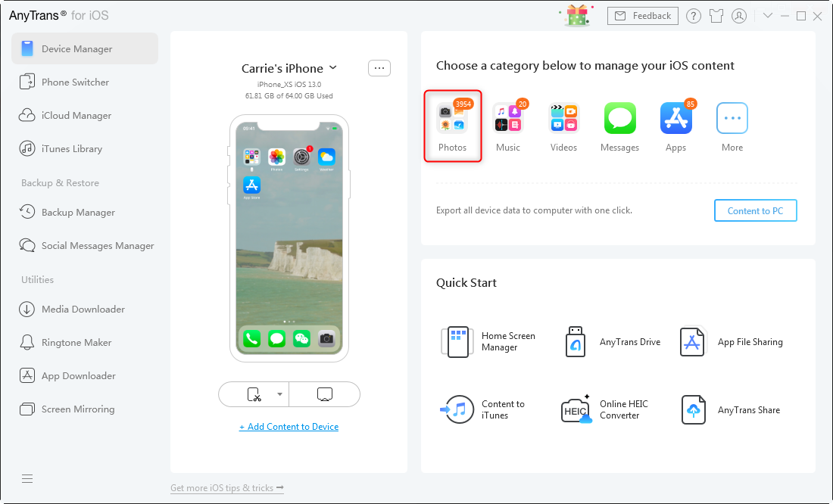Click the Feedback button
This screenshot has width=833, height=504.
click(643, 16)
